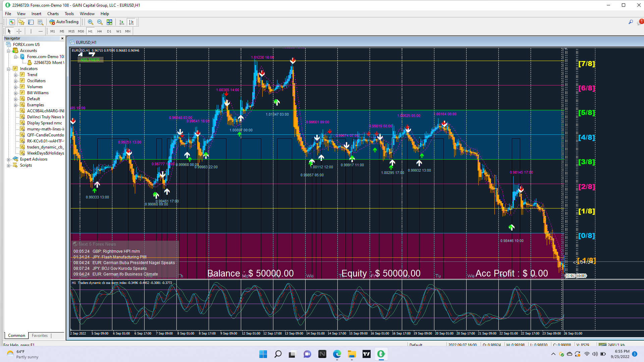
Task: Enable the Chart Shift icon
Action: 131,22
